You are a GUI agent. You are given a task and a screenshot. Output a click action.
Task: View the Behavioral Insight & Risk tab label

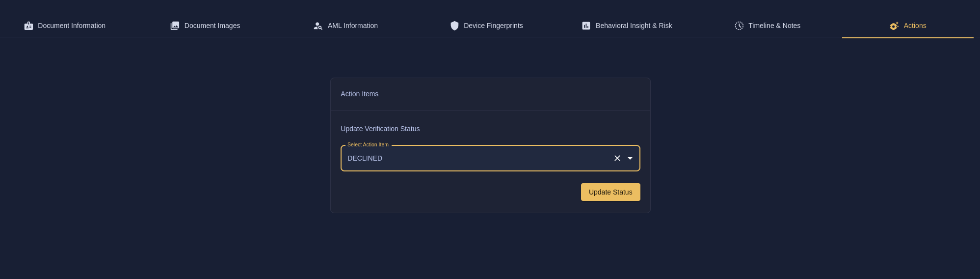point(634,26)
